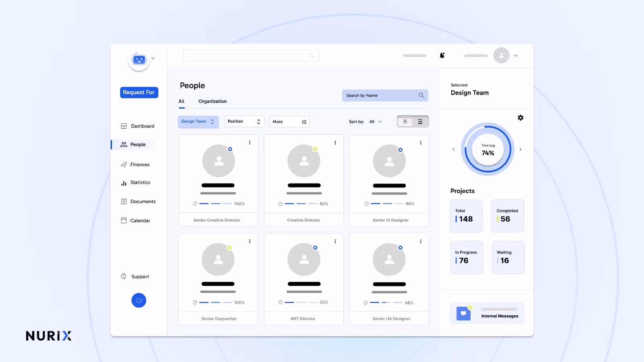This screenshot has height=362, width=644.
Task: Click the magnifier icon in top search
Action: [311, 56]
